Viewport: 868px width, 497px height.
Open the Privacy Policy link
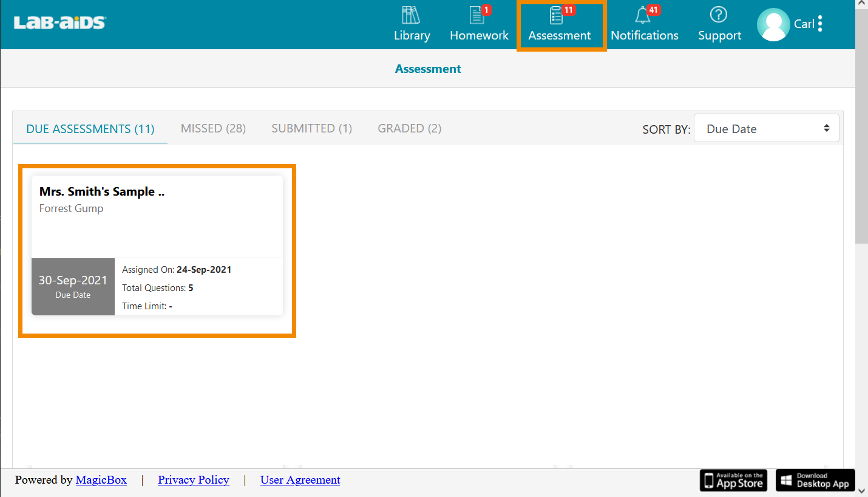tap(194, 480)
